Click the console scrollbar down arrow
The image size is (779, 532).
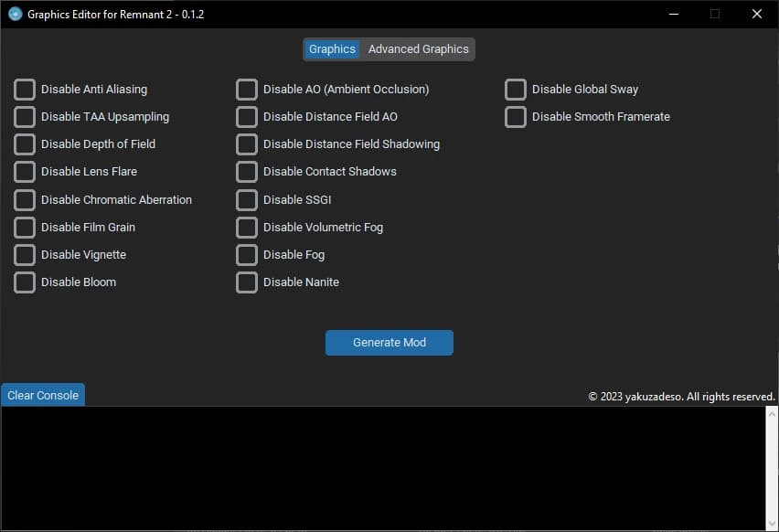pos(772,524)
